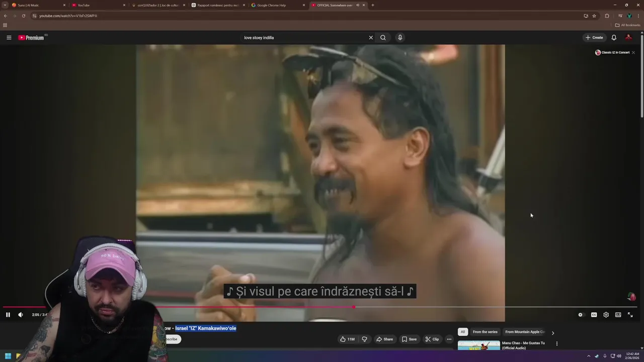Save the video to a playlist

pos(409,339)
